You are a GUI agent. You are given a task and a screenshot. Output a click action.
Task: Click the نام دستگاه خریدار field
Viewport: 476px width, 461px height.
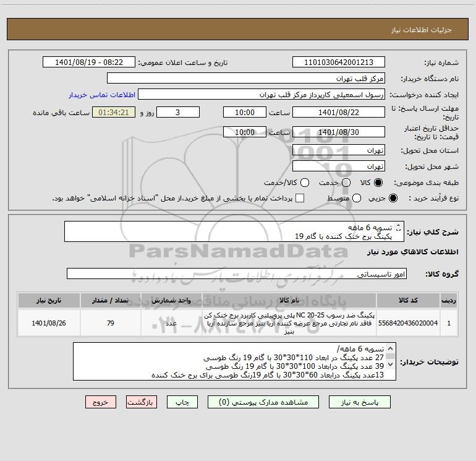click(246, 78)
